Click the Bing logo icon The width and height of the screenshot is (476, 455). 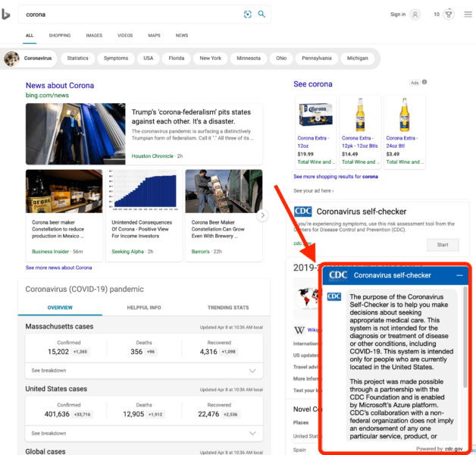pyautogui.click(x=6, y=14)
